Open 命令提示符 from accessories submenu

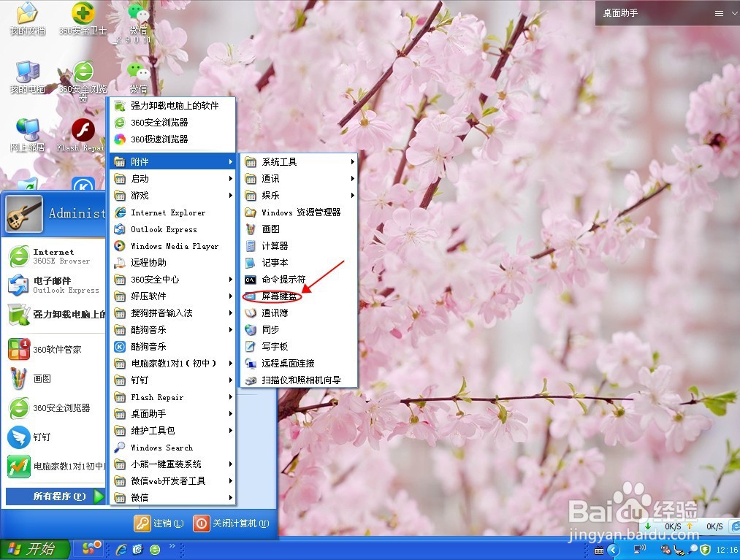[x=300, y=280]
